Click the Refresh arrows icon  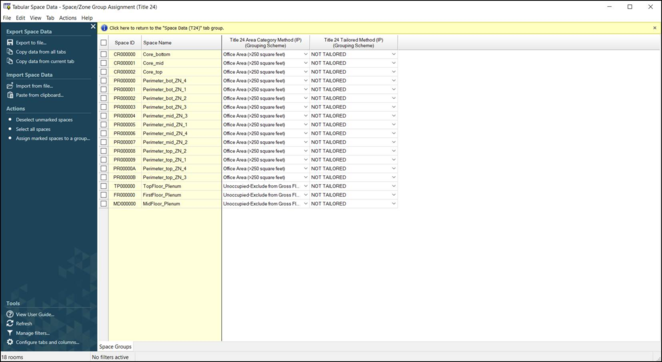coord(10,324)
